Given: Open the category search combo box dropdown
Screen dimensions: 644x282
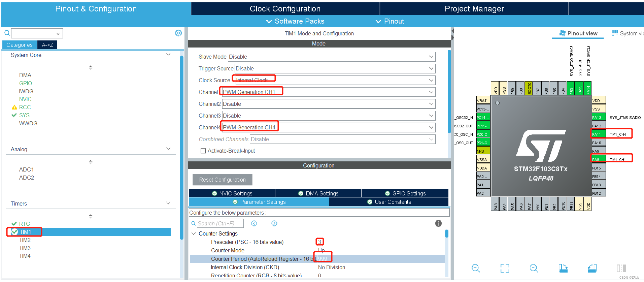Looking at the screenshot, I should click(58, 33).
